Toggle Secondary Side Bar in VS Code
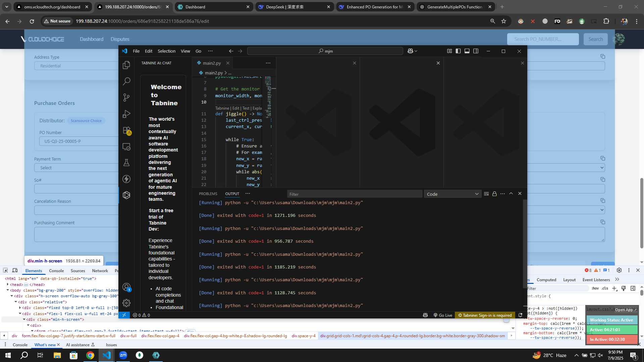Viewport: 644px width, 362px height. tap(476, 51)
